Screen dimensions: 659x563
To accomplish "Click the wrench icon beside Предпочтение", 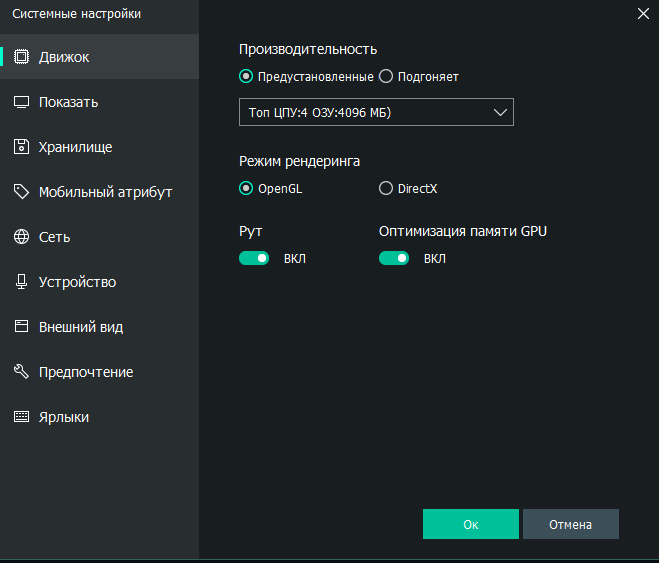I will point(21,372).
